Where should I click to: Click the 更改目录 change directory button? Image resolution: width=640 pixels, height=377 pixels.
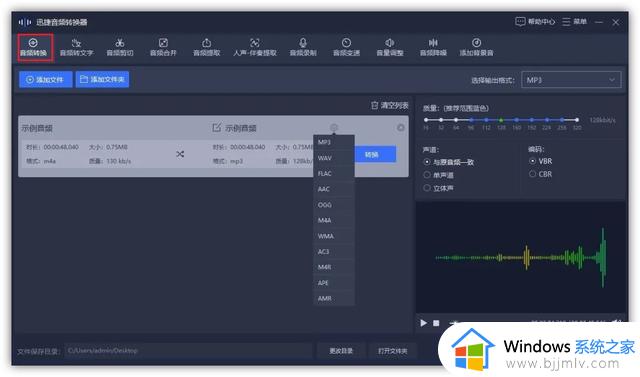341,350
